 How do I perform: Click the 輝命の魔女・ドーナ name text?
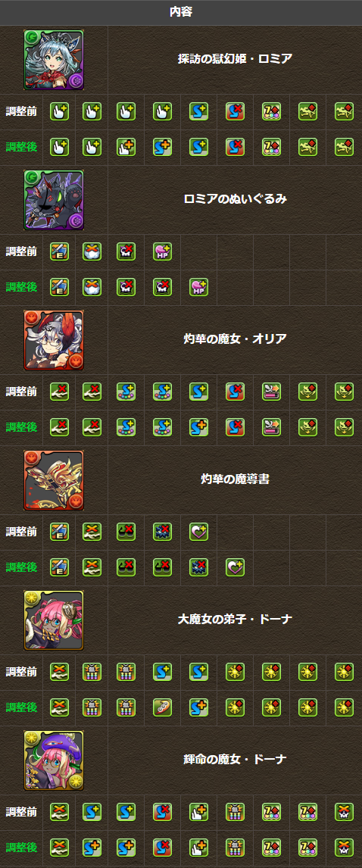(236, 760)
